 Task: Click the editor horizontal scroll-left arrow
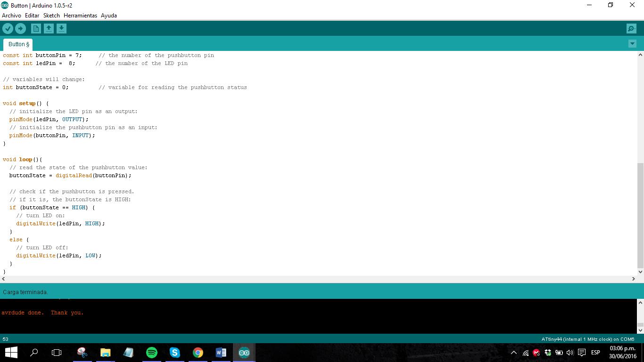click(x=4, y=279)
